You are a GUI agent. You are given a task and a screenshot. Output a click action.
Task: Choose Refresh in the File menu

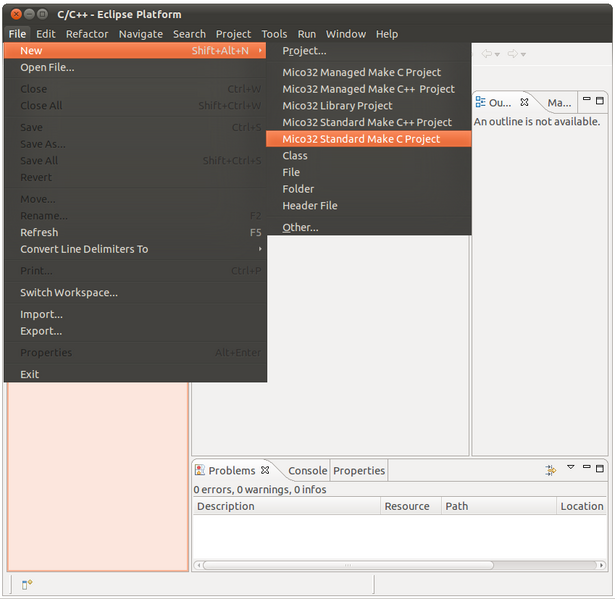135,233
